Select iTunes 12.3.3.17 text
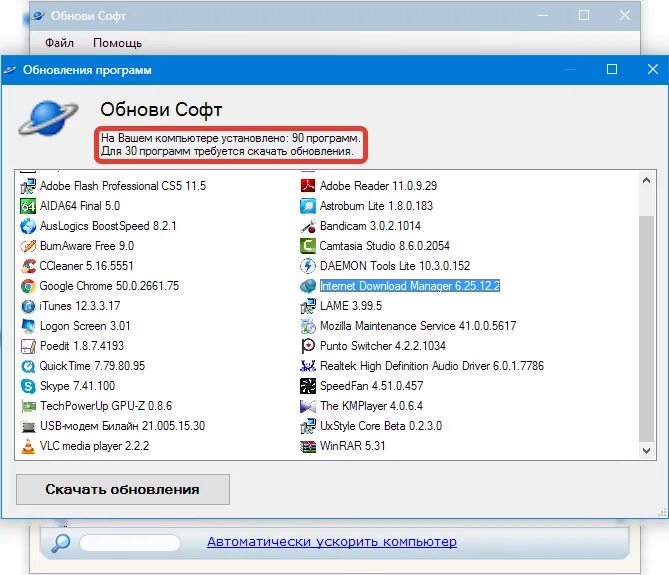Viewport: 669px width, 575px height. point(80,306)
